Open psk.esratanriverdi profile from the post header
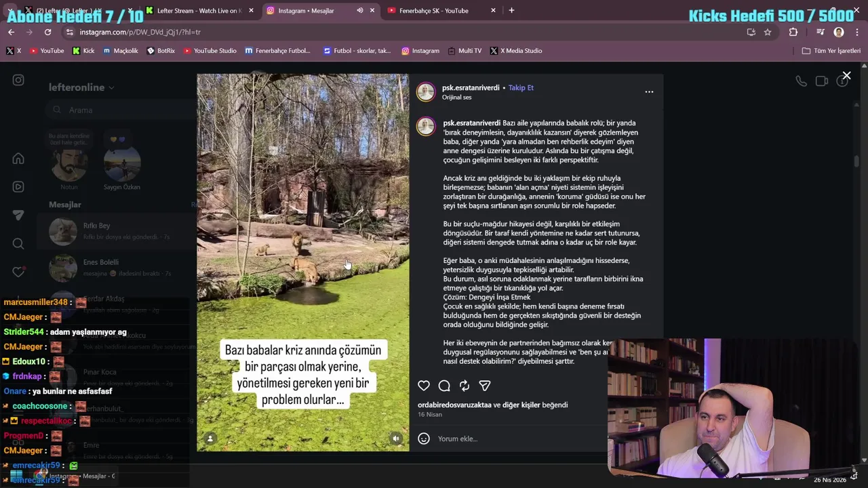This screenshot has height=488, width=868. click(471, 87)
